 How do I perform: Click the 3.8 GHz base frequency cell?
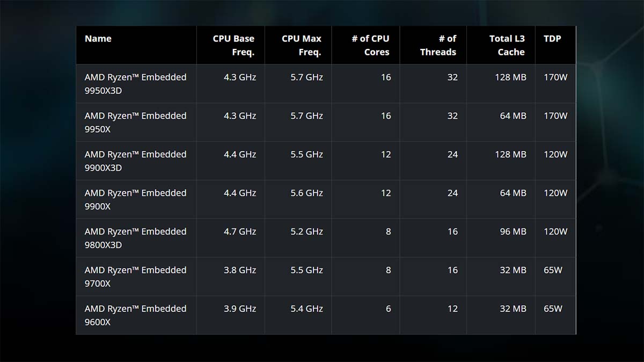tap(240, 270)
